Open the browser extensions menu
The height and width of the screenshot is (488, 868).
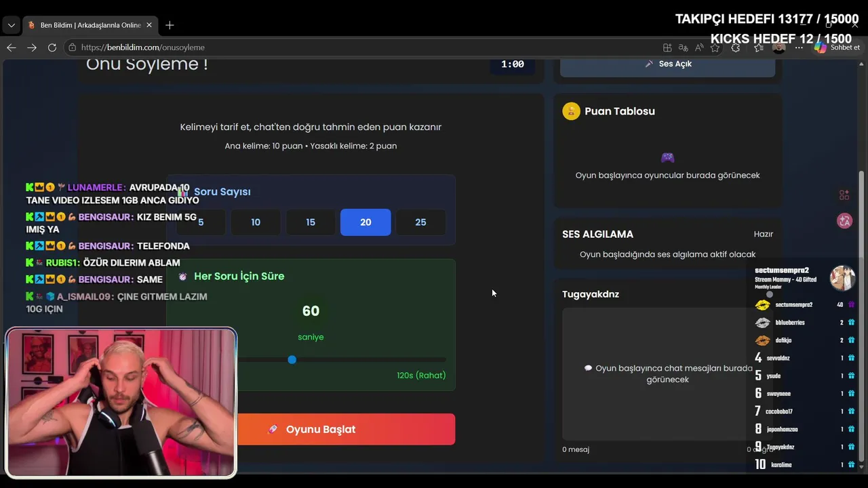coord(736,47)
